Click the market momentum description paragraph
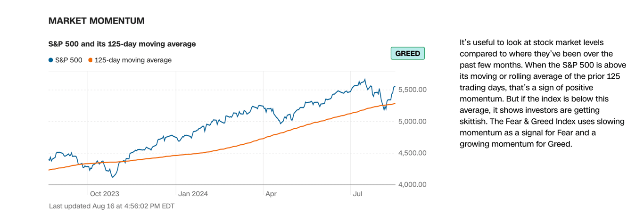 (x=542, y=93)
